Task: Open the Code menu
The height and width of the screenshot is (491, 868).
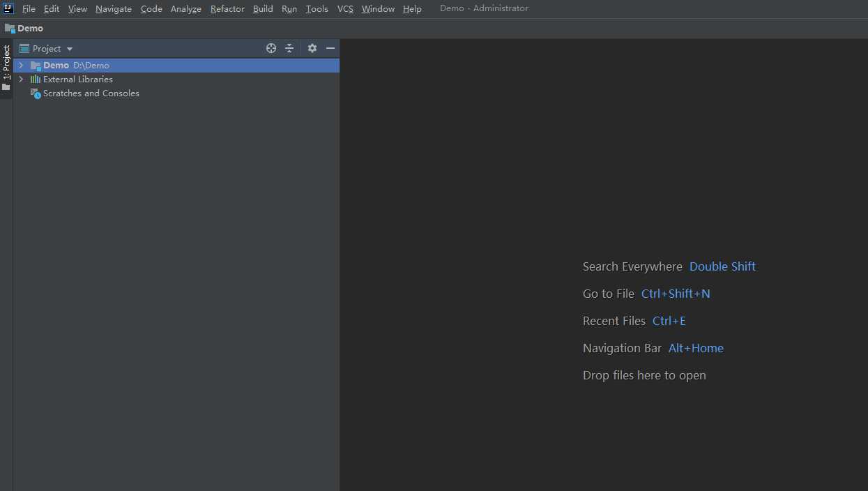Action: coord(151,9)
